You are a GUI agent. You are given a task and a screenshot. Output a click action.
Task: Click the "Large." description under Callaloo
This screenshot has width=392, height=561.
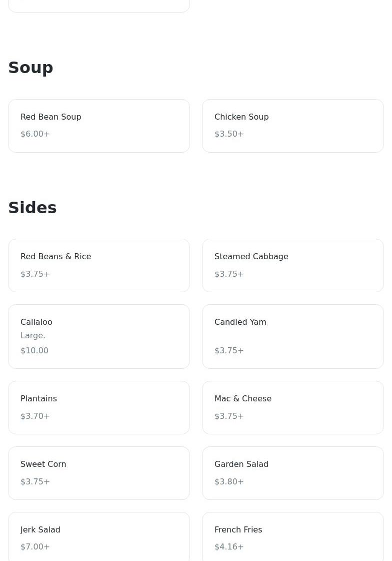click(x=33, y=336)
